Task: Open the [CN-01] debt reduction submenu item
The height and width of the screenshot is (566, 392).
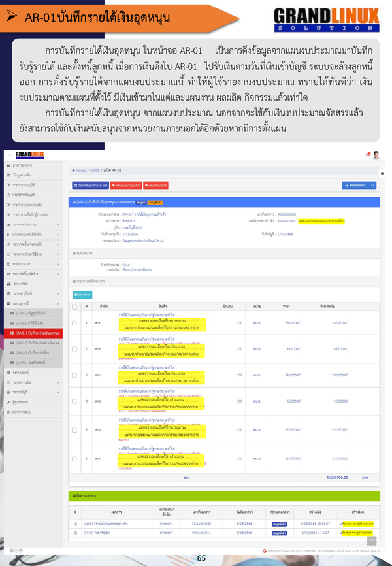Action: pyautogui.click(x=33, y=363)
